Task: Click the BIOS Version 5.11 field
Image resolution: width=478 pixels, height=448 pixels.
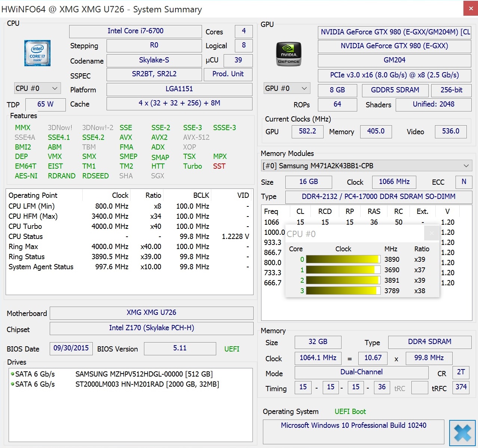Action: pos(180,348)
